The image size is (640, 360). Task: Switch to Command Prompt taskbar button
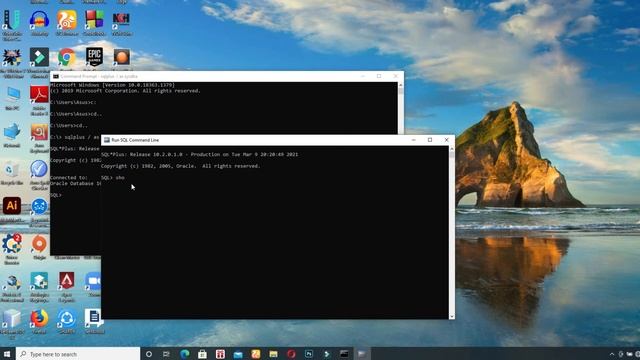(344, 354)
